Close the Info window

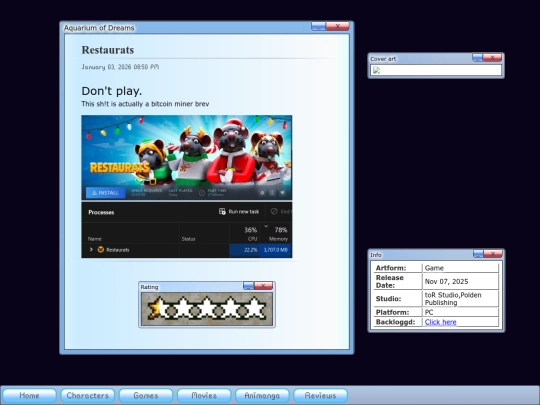[x=493, y=254]
